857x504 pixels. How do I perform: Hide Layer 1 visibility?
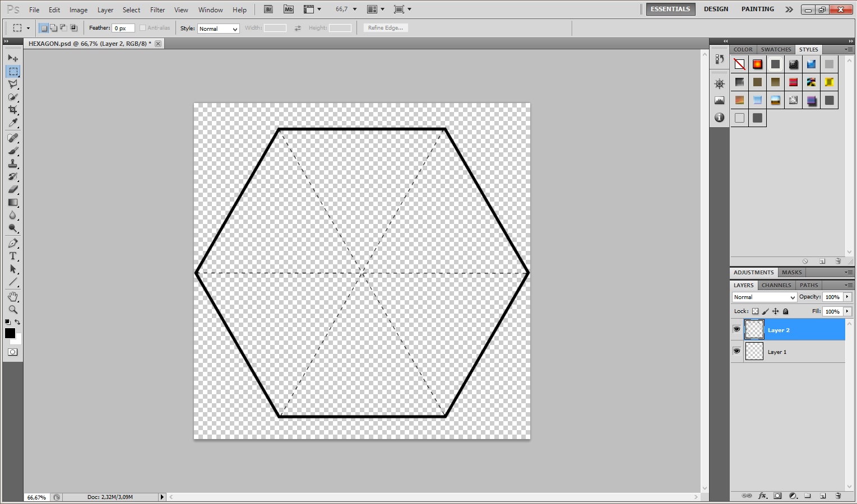coord(737,351)
